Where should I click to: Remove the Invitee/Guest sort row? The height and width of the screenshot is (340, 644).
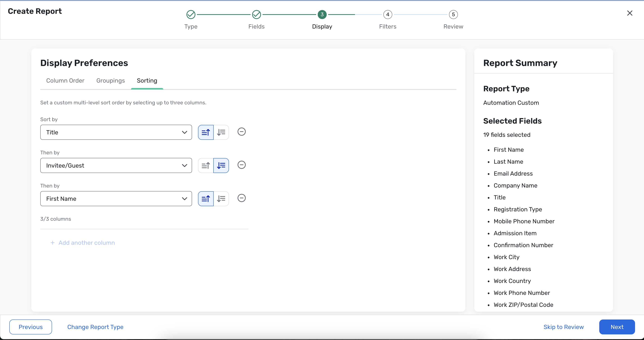[241, 165]
